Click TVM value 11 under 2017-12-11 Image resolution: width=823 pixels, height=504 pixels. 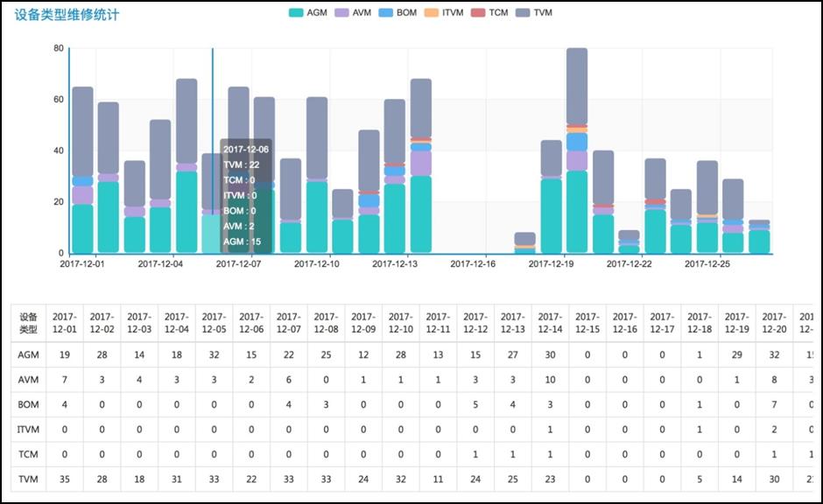coord(439,479)
